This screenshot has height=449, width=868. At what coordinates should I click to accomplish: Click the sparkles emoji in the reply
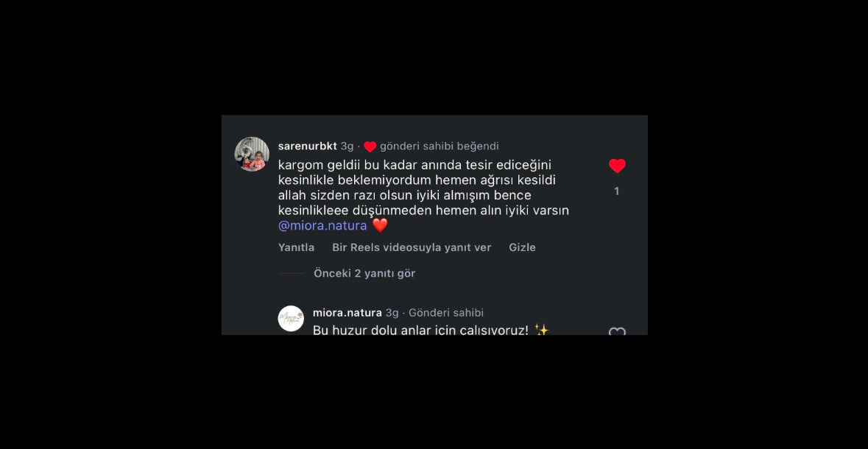click(541, 330)
